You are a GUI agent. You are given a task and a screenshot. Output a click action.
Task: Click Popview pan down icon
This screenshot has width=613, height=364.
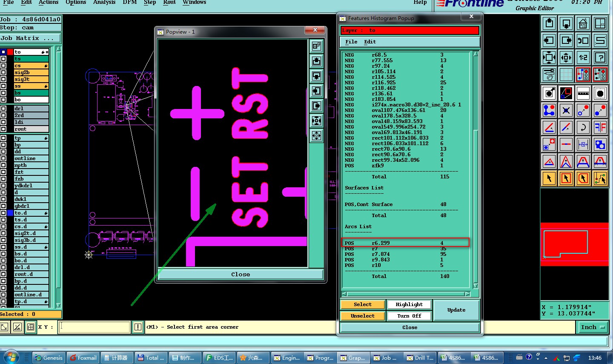pos(316,76)
